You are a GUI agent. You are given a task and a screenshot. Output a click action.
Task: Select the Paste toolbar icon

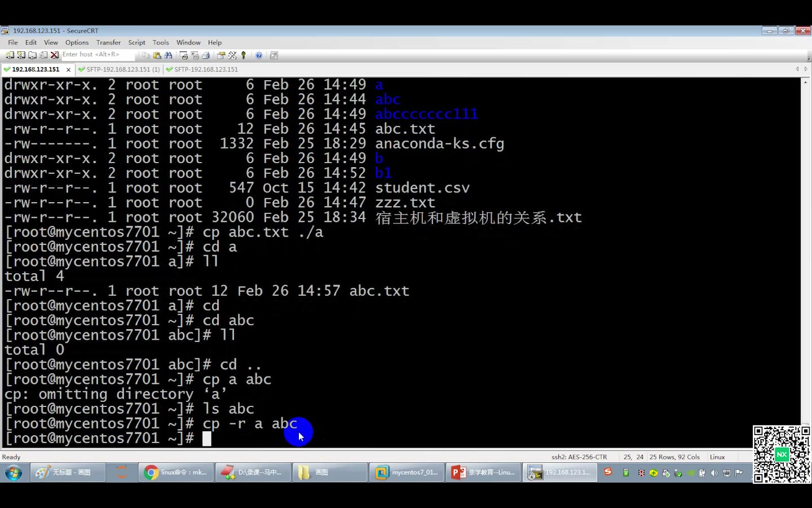157,55
